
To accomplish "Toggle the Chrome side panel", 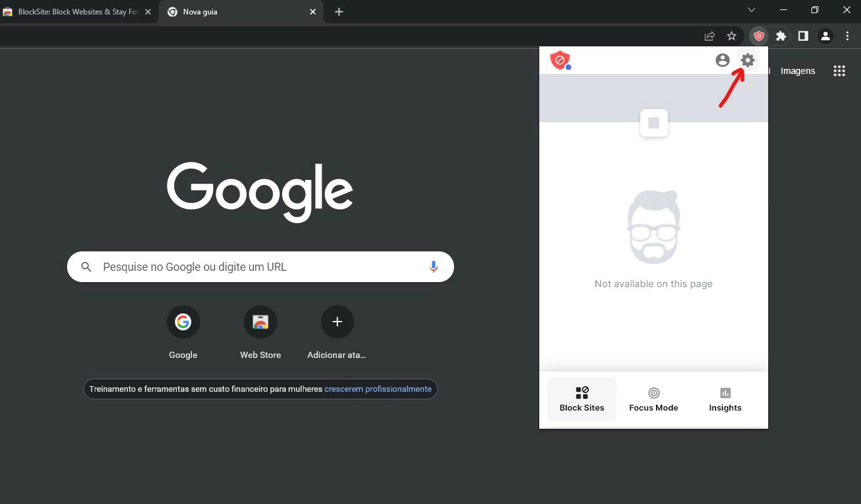I will (x=803, y=36).
